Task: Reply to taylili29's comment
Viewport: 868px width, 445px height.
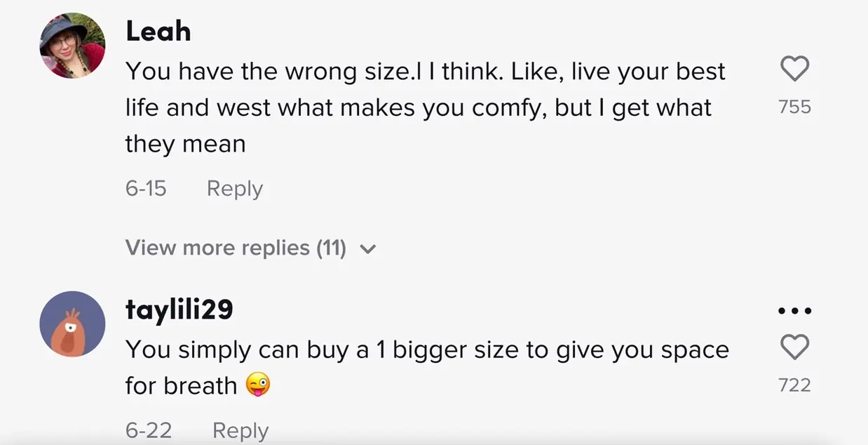Action: [240, 430]
